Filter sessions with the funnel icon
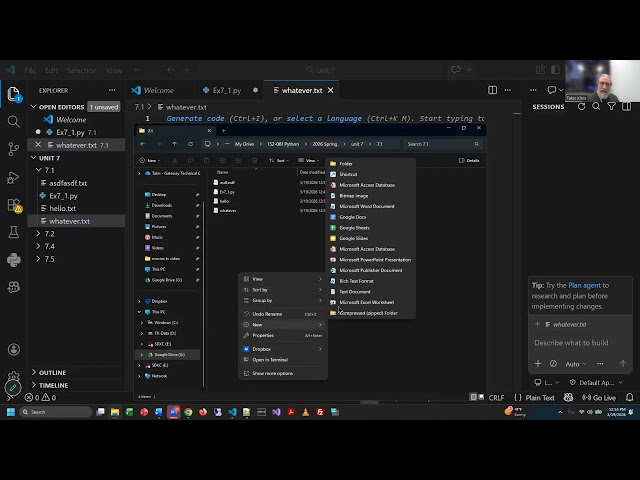This screenshot has height=480, width=640. click(611, 107)
